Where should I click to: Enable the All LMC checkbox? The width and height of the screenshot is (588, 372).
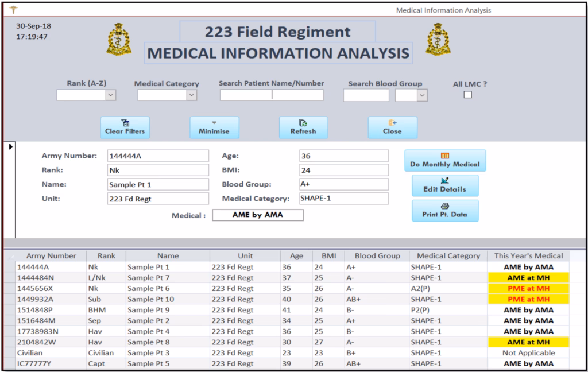(x=468, y=95)
